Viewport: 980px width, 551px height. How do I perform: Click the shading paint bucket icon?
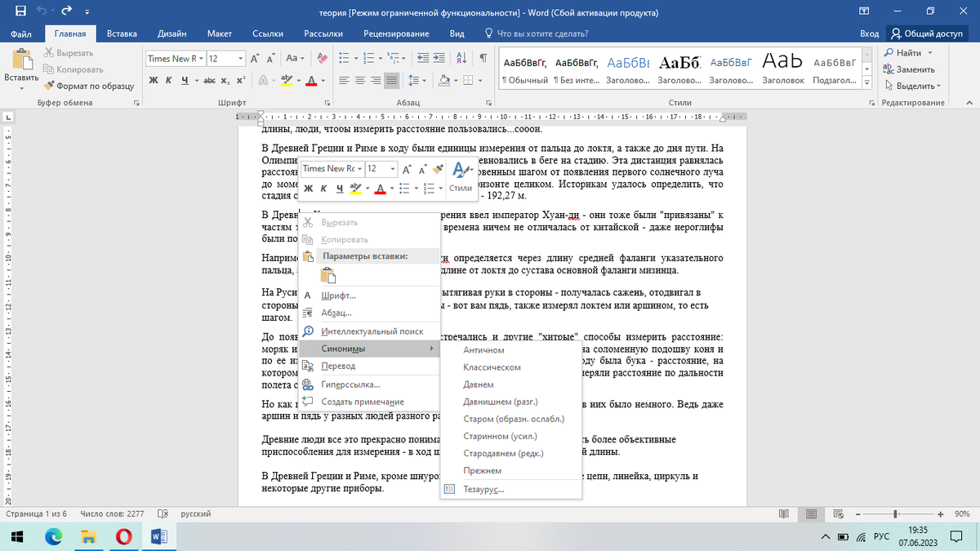coord(443,80)
